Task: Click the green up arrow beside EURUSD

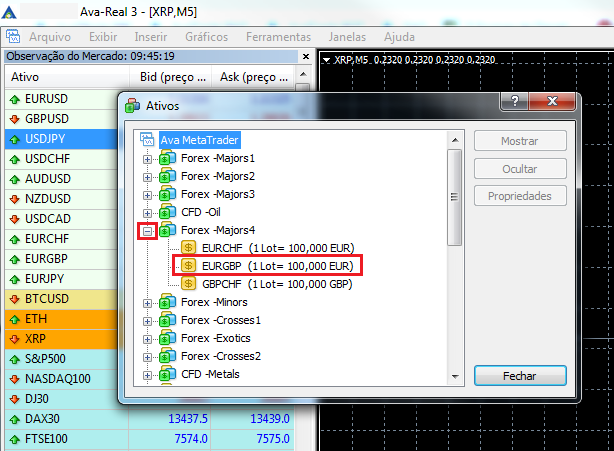Action: [15, 99]
